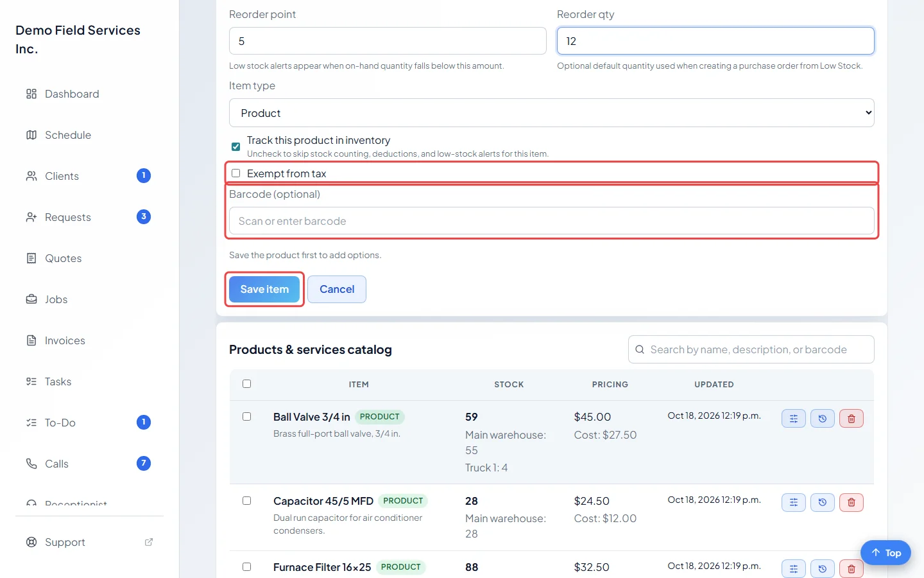Select the Schedule map icon
Image resolution: width=924 pixels, height=578 pixels.
coord(31,135)
